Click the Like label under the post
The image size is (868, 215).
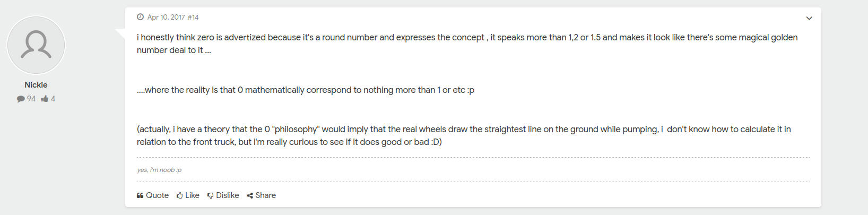click(192, 195)
